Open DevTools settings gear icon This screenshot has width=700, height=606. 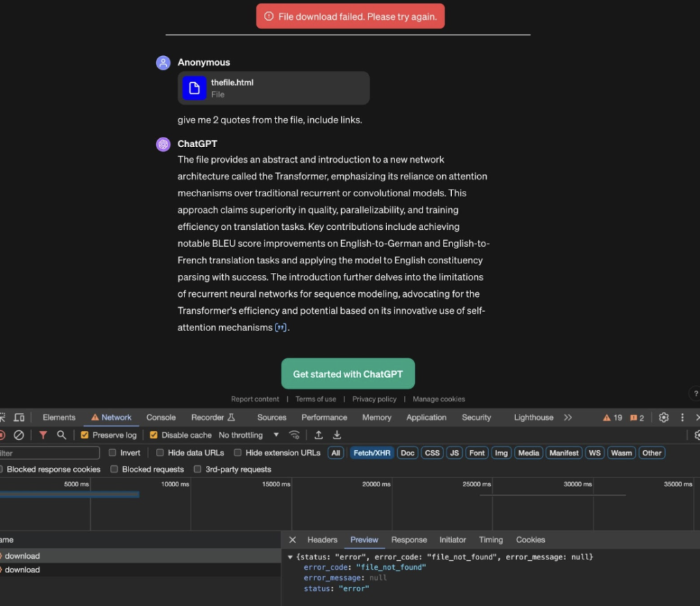[664, 417]
